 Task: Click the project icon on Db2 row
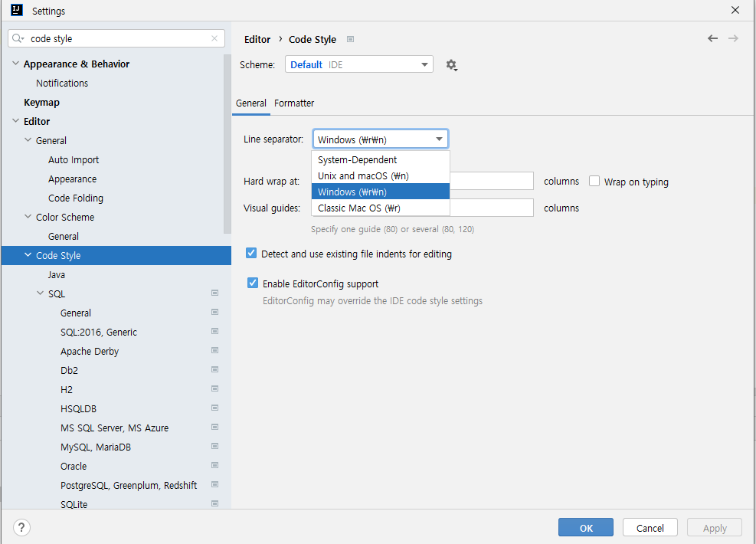[215, 369]
